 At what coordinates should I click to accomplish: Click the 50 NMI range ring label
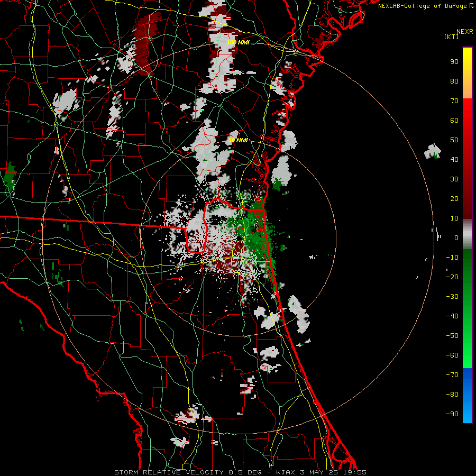coord(238,140)
